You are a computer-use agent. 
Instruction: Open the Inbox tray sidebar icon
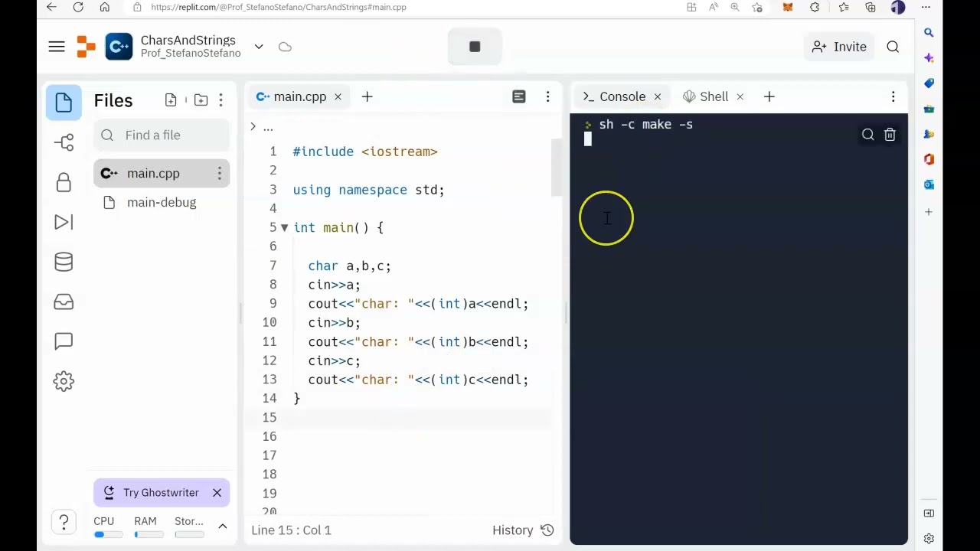(x=64, y=302)
